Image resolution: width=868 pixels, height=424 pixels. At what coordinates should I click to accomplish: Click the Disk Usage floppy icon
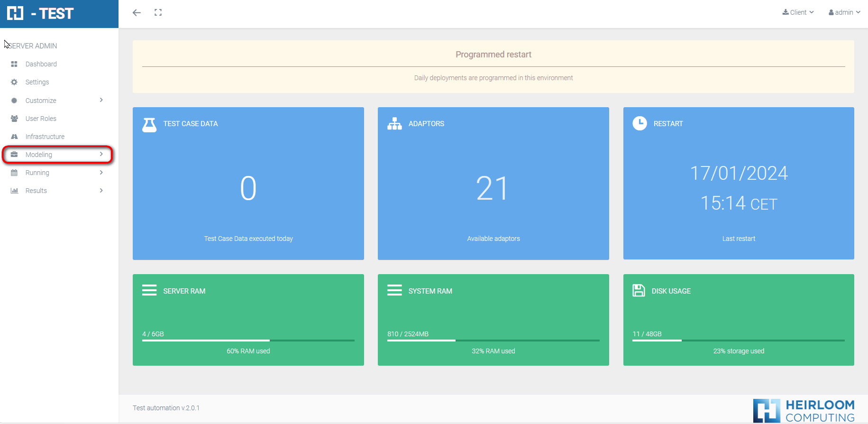639,291
